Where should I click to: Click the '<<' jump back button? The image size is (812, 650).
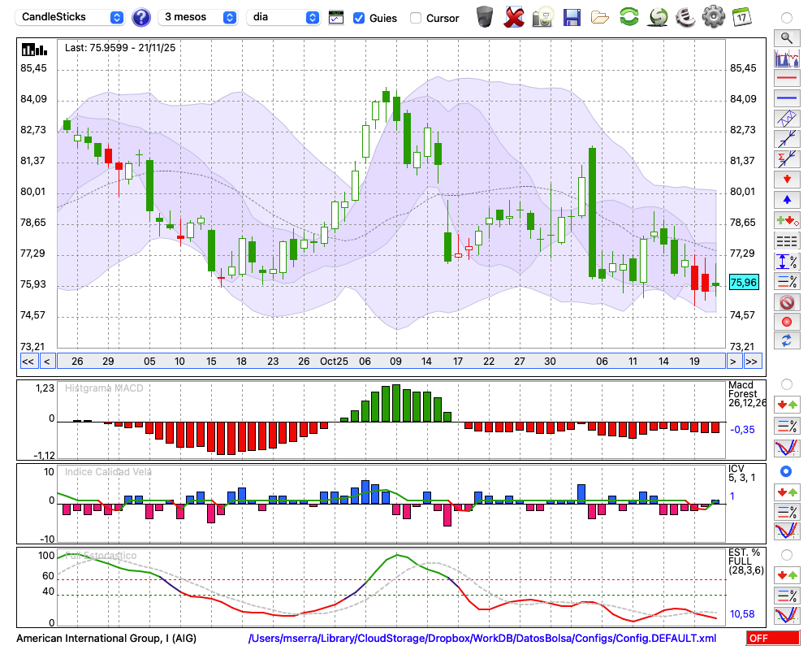pyautogui.click(x=28, y=362)
